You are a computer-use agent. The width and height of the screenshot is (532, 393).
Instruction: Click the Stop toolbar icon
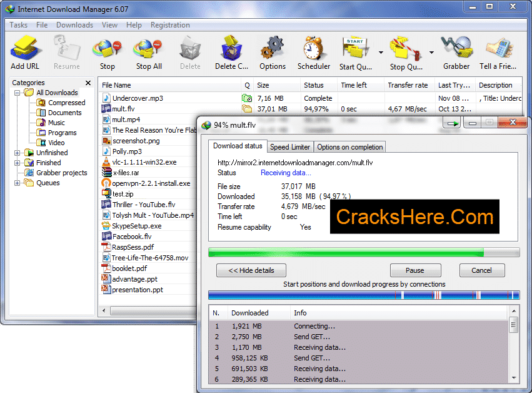tap(108, 49)
